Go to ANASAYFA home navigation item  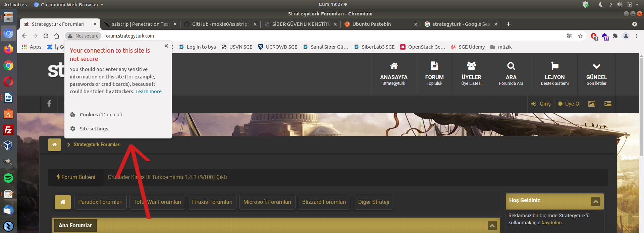(x=394, y=74)
